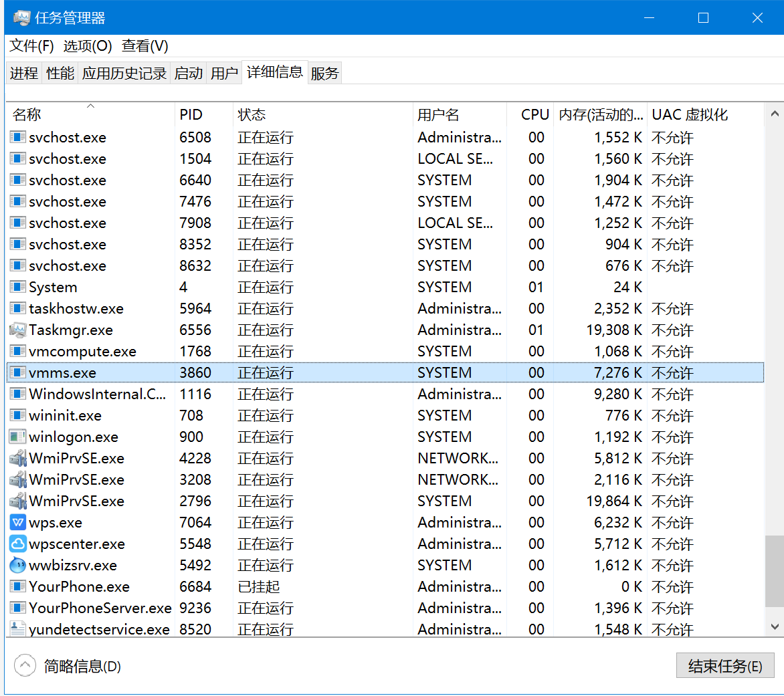784x696 pixels.
Task: Click the wps.exe application icon
Action: click(17, 522)
